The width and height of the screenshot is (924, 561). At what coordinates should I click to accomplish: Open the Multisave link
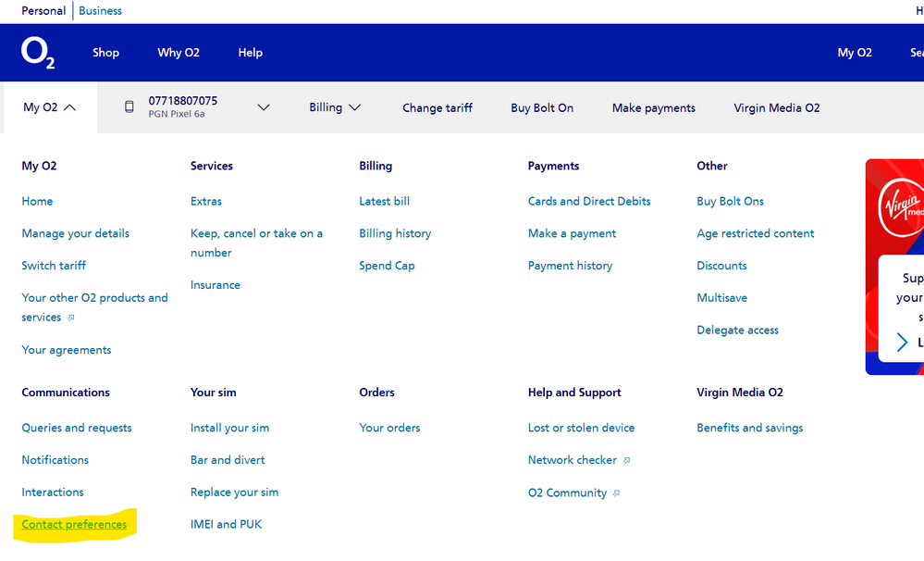(721, 298)
